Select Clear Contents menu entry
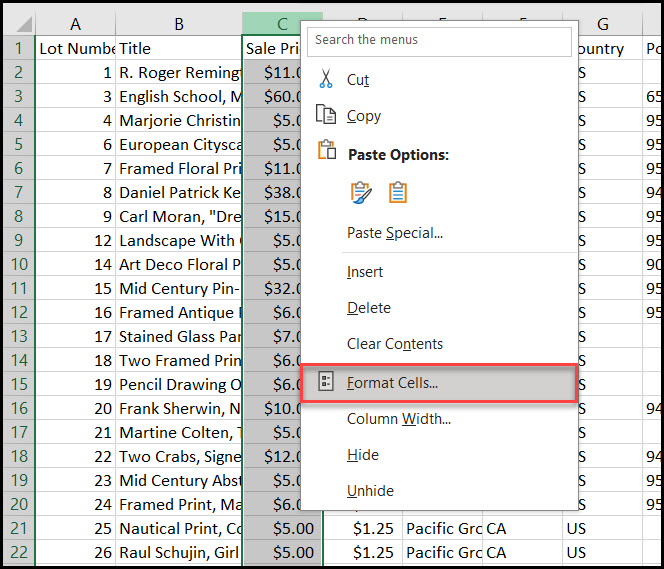The image size is (664, 569). click(x=394, y=344)
